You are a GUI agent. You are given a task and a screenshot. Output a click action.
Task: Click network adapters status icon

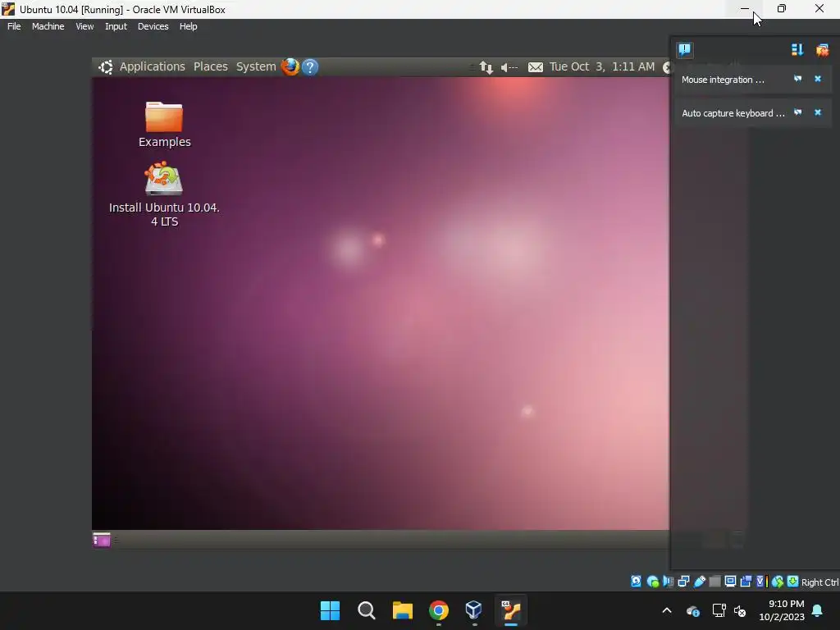tap(683, 582)
